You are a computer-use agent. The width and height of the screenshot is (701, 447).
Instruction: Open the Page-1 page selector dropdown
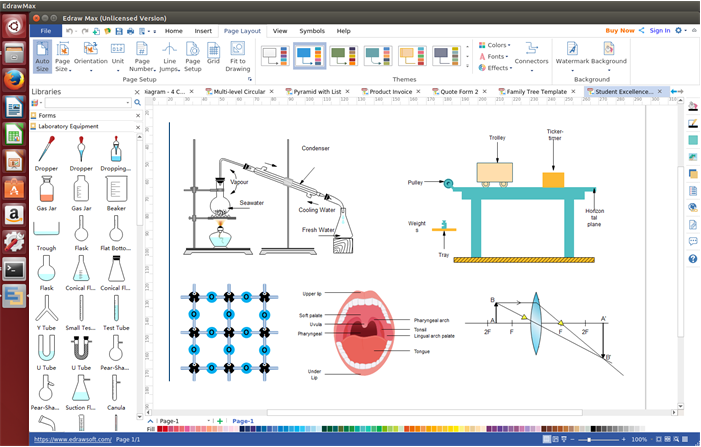click(208, 421)
